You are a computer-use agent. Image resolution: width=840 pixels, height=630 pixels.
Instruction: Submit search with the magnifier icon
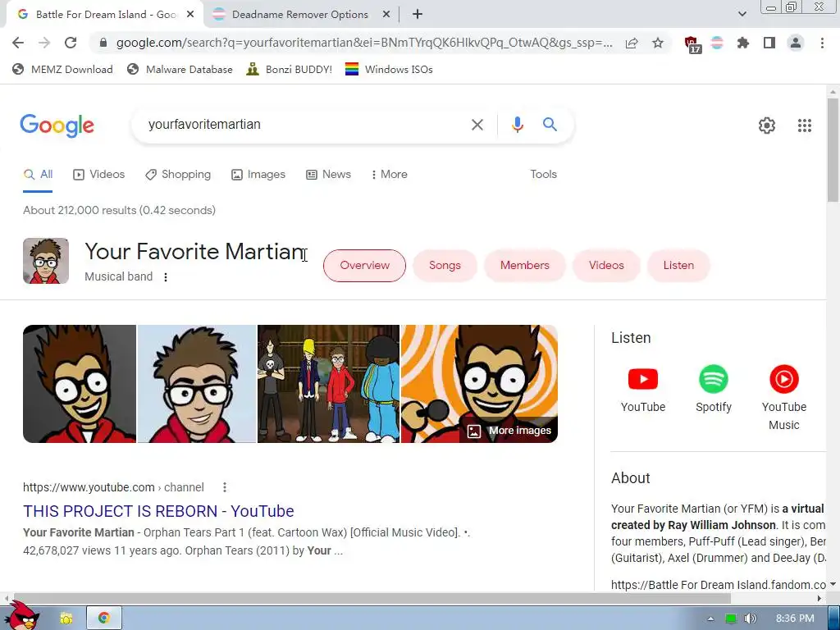pos(550,125)
